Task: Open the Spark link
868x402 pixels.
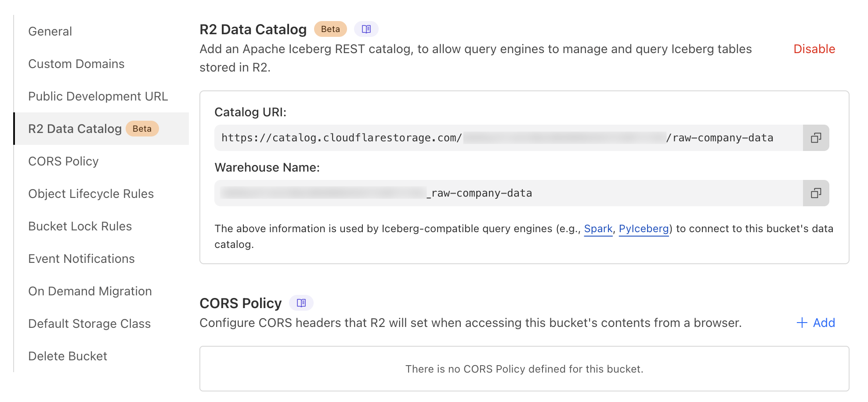Action: pos(598,229)
